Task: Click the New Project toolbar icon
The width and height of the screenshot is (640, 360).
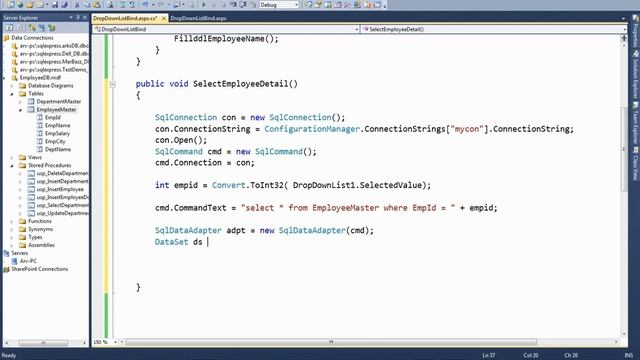Action: coord(10,5)
